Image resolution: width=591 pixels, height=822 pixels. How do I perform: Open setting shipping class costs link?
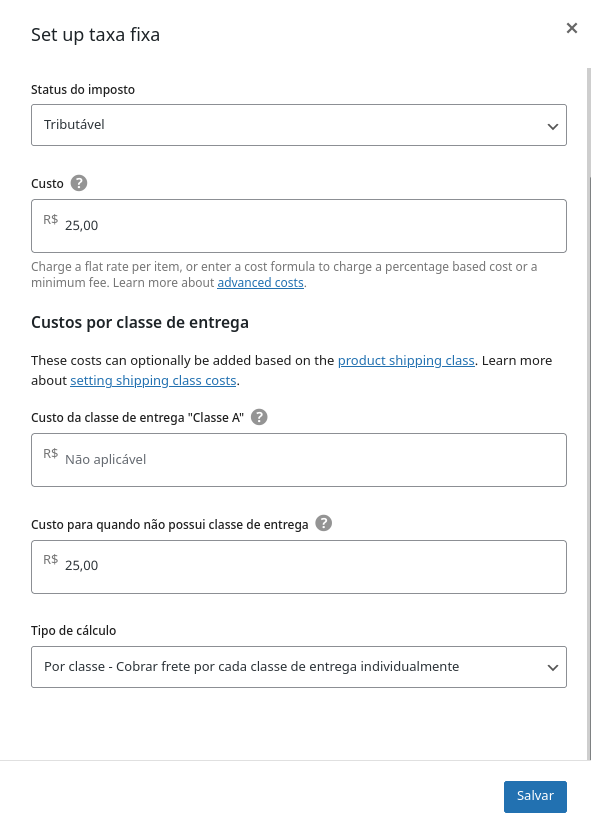[153, 381]
